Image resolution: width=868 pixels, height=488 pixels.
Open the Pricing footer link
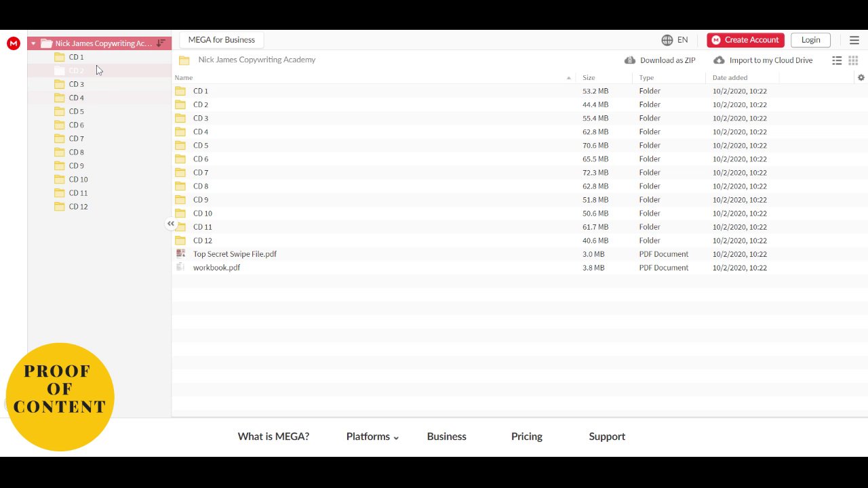click(526, 436)
